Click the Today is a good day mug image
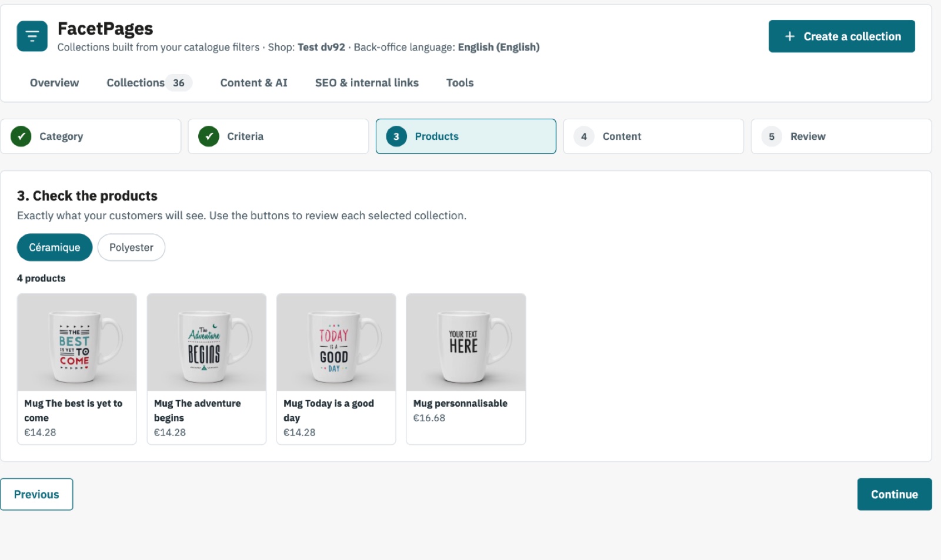The image size is (941, 560). pyautogui.click(x=336, y=343)
